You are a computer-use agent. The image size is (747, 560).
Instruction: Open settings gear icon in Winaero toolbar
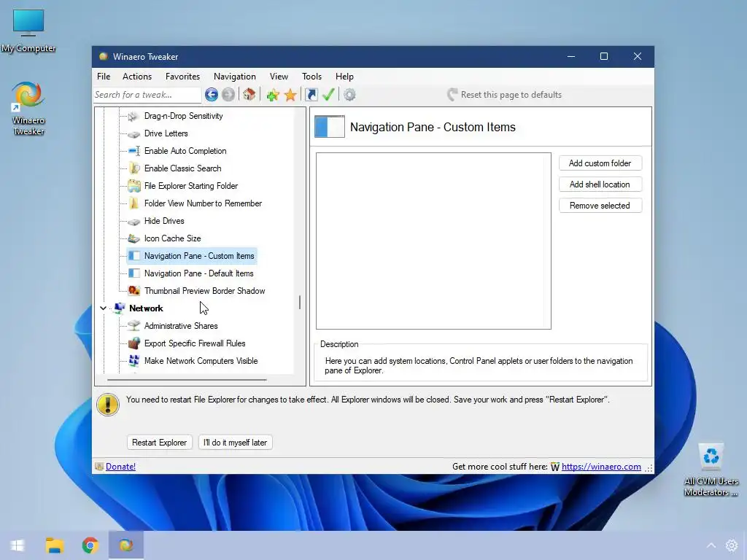coord(349,95)
